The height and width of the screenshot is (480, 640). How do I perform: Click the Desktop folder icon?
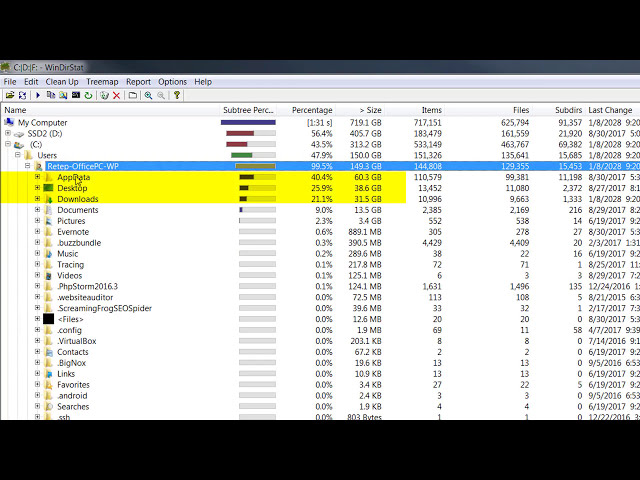pyautogui.click(x=49, y=188)
